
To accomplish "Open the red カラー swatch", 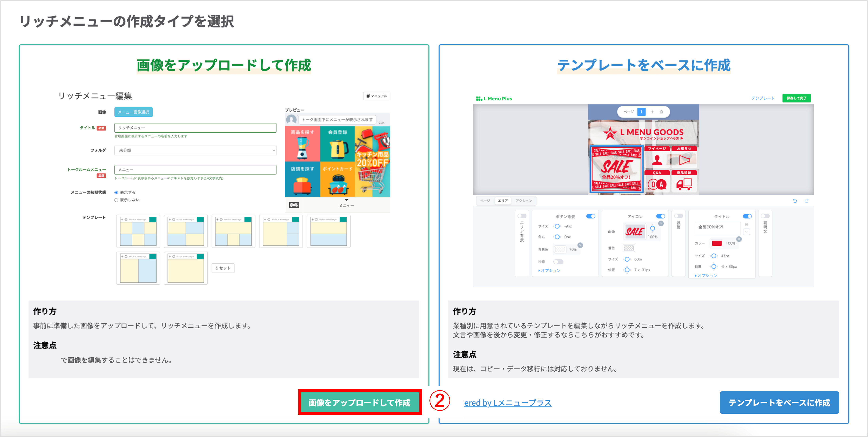I will tap(717, 243).
